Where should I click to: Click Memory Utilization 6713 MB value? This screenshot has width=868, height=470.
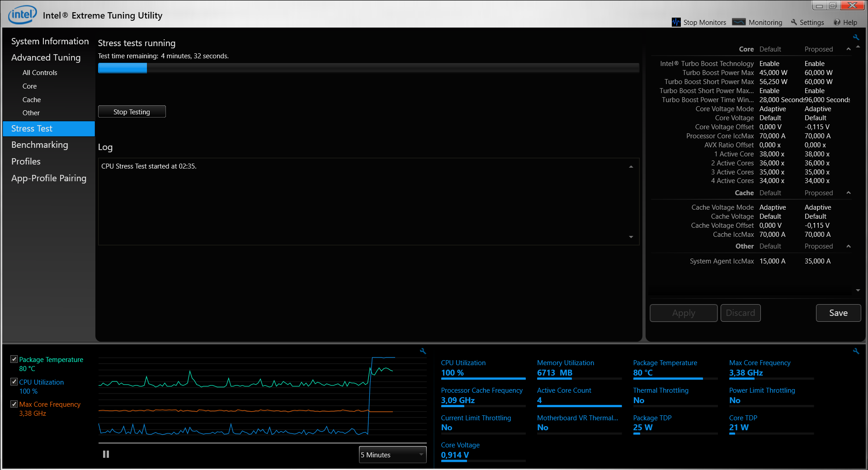555,373
